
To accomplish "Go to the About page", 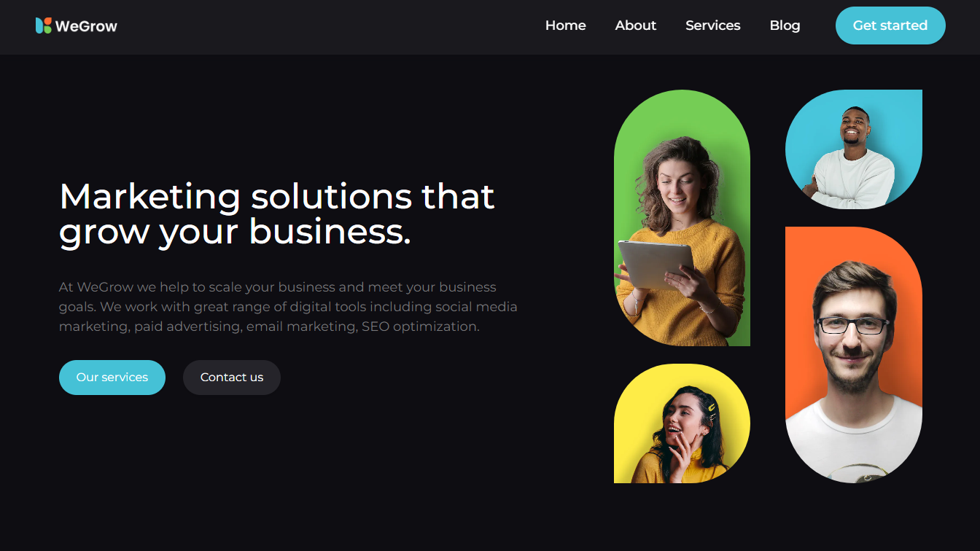I will 636,26.
